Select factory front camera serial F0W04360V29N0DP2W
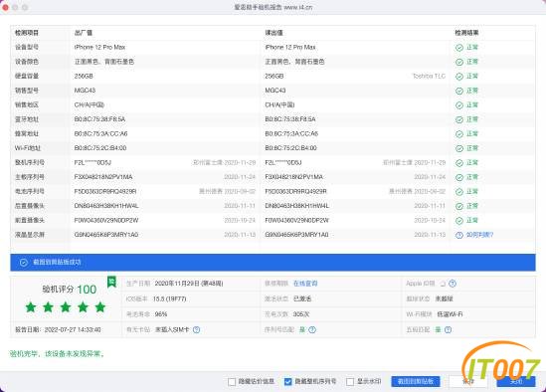 point(106,221)
